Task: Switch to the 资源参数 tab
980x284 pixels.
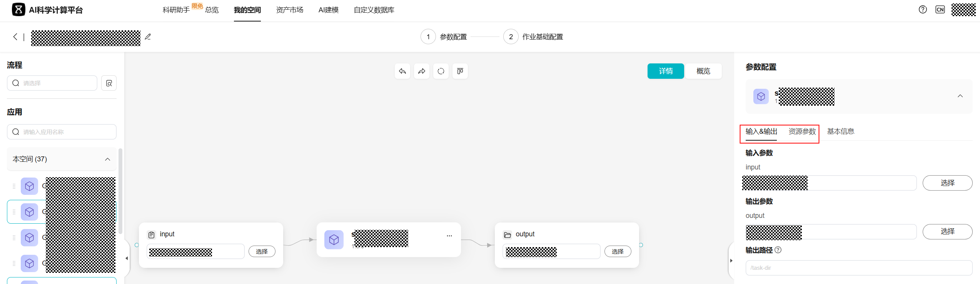Action: [x=802, y=131]
